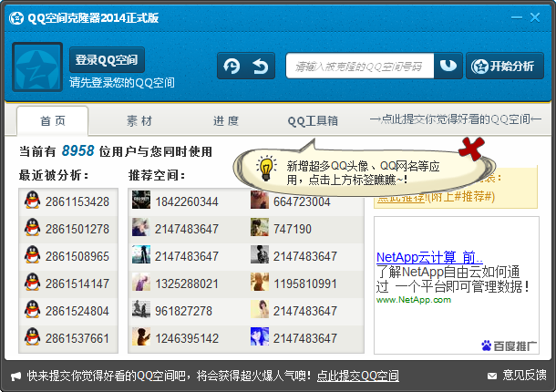
Task: Click recommended space number 747190
Action: click(293, 229)
